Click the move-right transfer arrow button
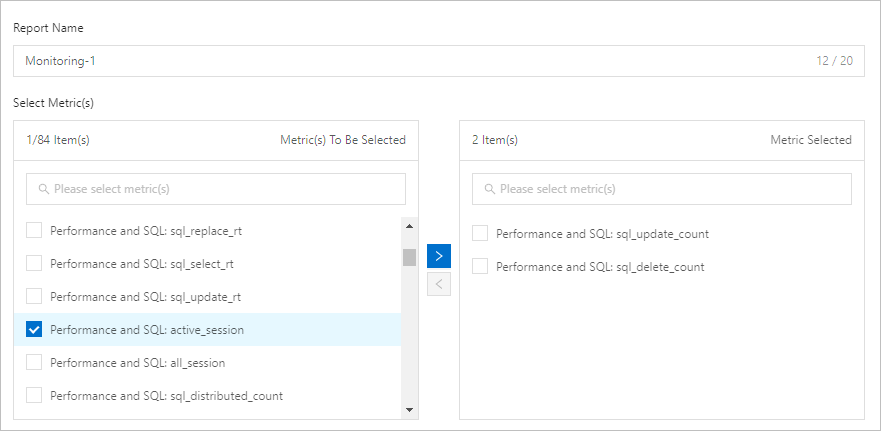 [x=439, y=256]
